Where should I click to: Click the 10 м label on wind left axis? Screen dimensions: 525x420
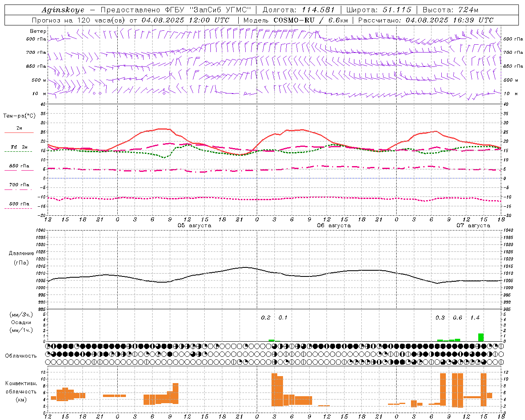pyautogui.click(x=39, y=94)
